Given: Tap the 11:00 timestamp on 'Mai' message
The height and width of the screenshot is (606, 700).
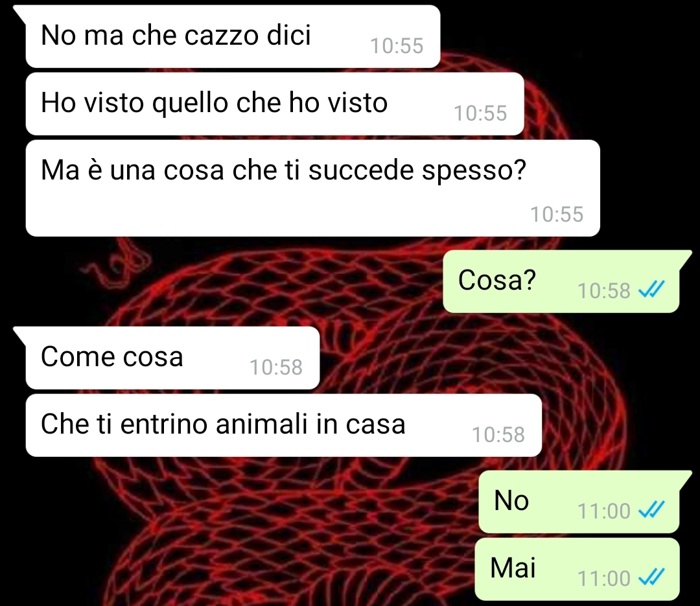Looking at the screenshot, I should (x=603, y=578).
